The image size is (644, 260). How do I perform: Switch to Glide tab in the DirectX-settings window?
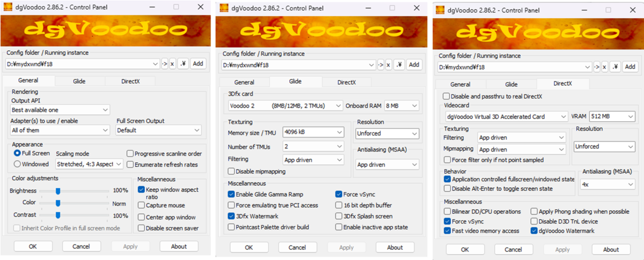click(511, 84)
